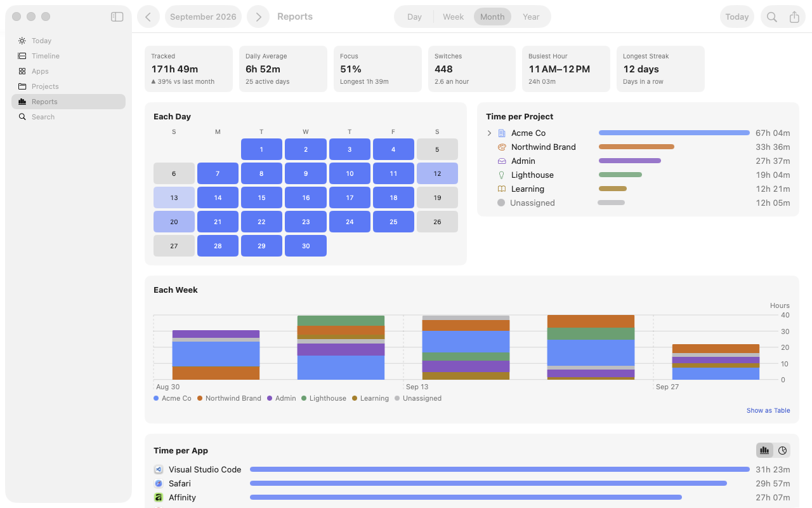
Task: Open the search magnifier in toolbar
Action: (772, 17)
